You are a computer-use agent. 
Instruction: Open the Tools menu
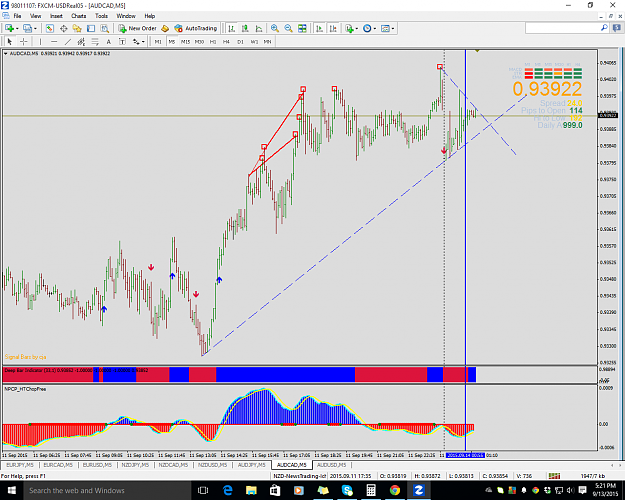coord(101,16)
